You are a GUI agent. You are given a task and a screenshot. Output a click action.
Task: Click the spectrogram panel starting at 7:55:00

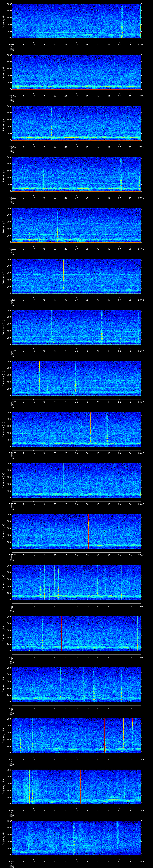77,481
